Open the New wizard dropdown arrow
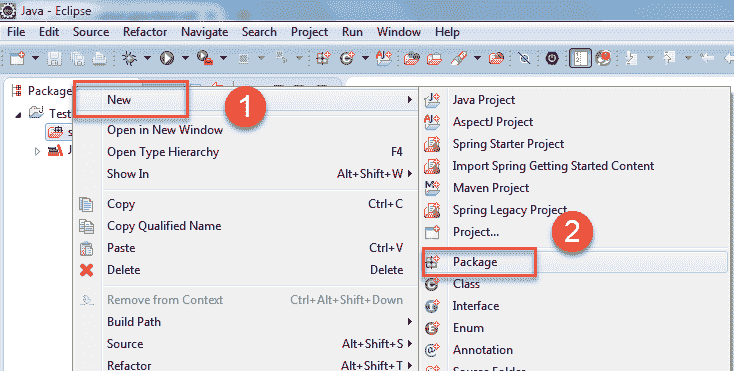This screenshot has width=734, height=371. click(36, 58)
